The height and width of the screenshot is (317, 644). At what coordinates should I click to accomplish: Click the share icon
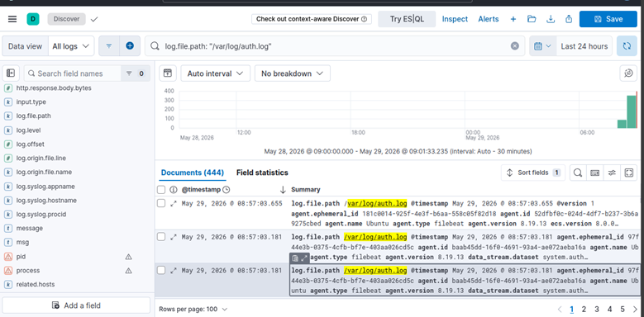pyautogui.click(x=569, y=19)
